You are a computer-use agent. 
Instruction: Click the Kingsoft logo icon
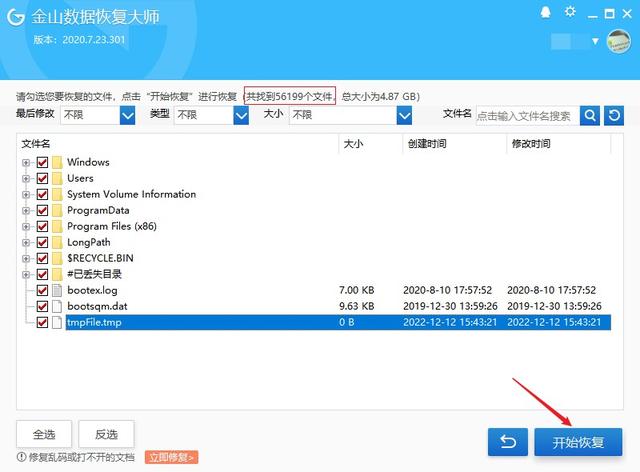[16, 17]
